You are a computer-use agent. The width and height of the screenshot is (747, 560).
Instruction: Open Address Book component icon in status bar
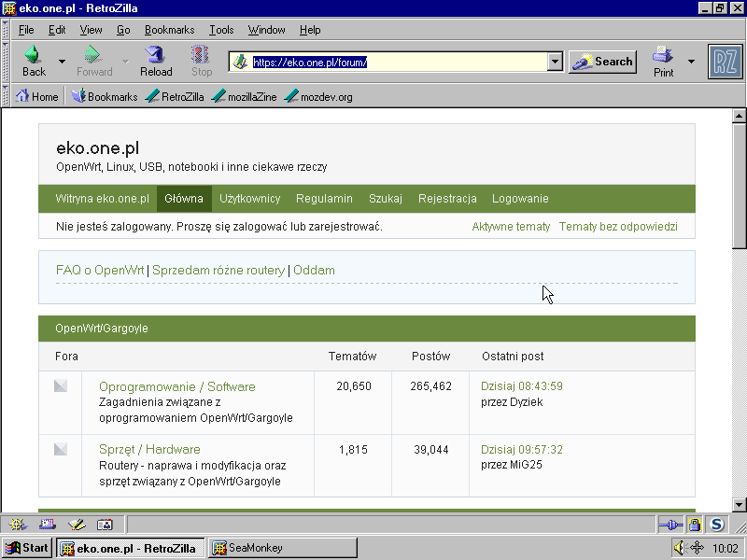(x=105, y=525)
